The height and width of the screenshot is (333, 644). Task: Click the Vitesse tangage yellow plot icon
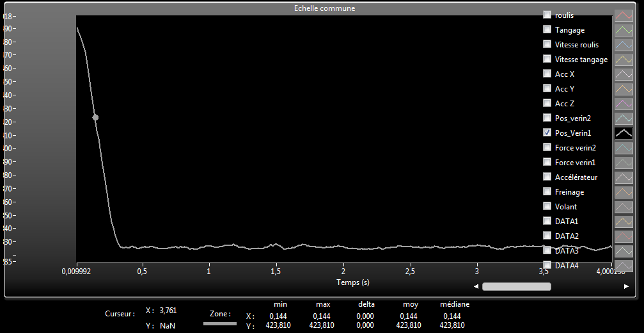point(623,60)
